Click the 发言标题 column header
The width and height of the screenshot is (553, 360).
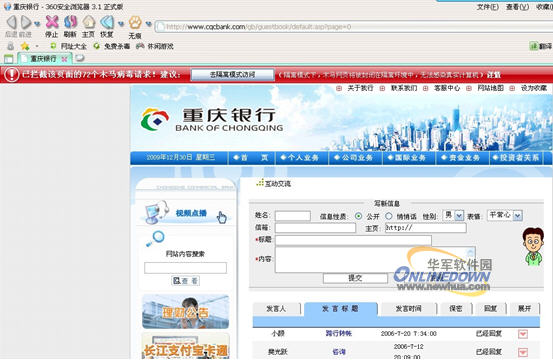(x=340, y=309)
